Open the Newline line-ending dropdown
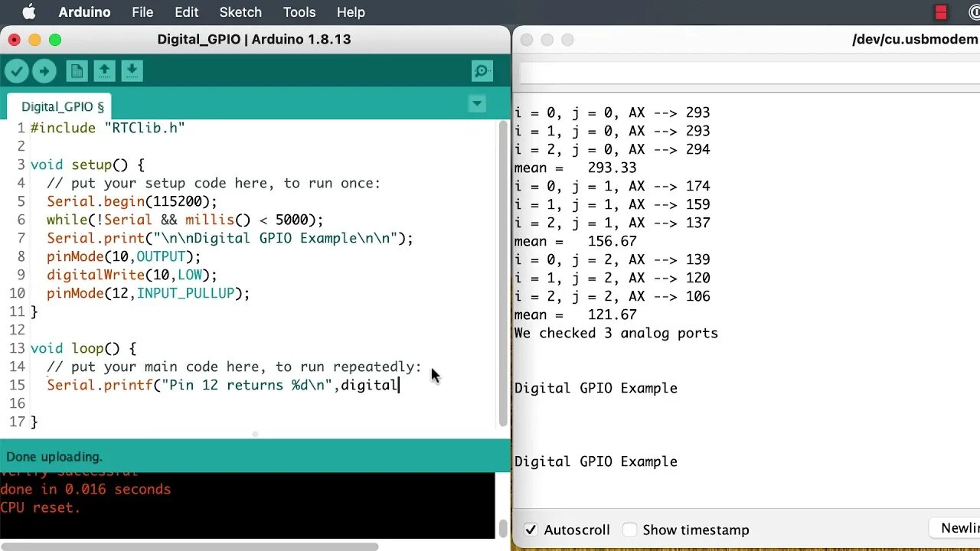Image resolution: width=980 pixels, height=551 pixels. (955, 528)
